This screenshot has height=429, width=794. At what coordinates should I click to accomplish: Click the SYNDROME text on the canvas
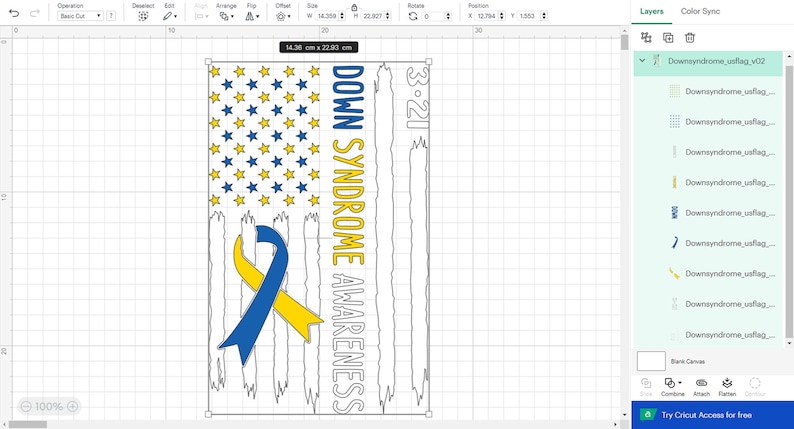(x=348, y=202)
